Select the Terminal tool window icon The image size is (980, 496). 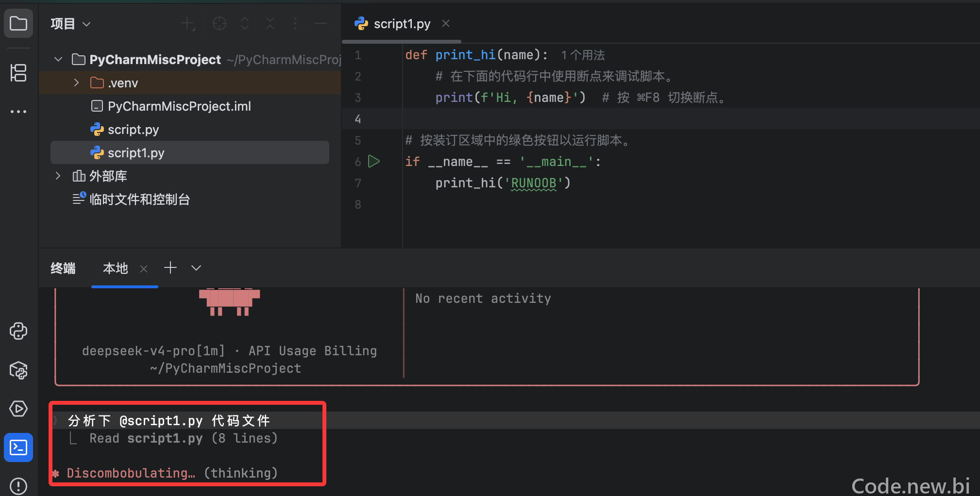(18, 447)
